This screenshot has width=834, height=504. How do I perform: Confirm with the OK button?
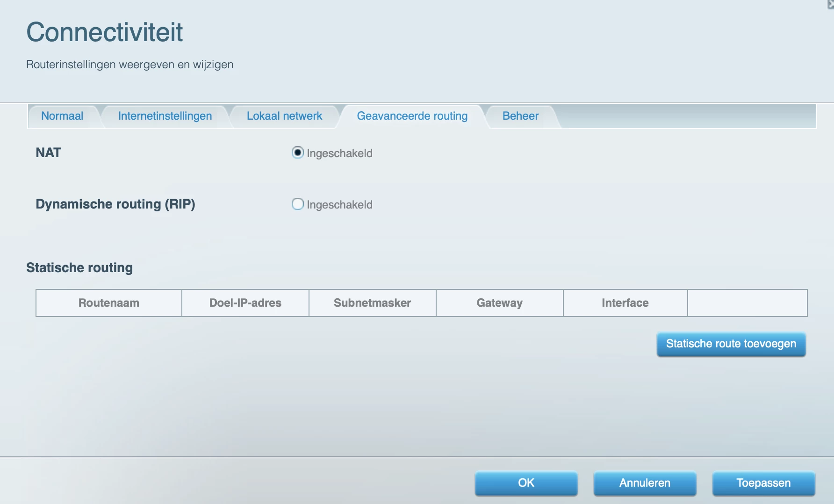(526, 483)
